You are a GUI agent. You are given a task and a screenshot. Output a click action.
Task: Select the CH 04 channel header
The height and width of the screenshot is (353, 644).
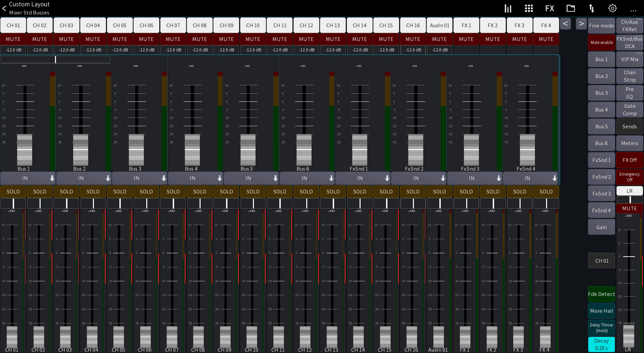point(93,26)
